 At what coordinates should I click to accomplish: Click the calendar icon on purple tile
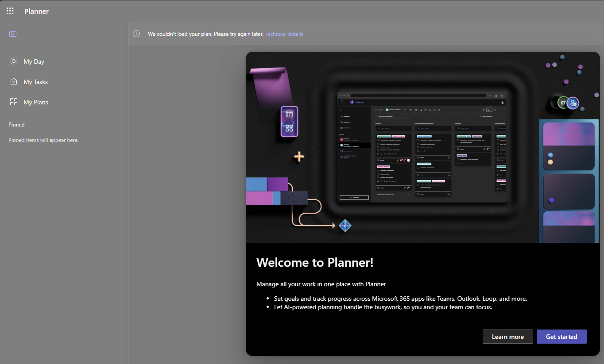289,114
